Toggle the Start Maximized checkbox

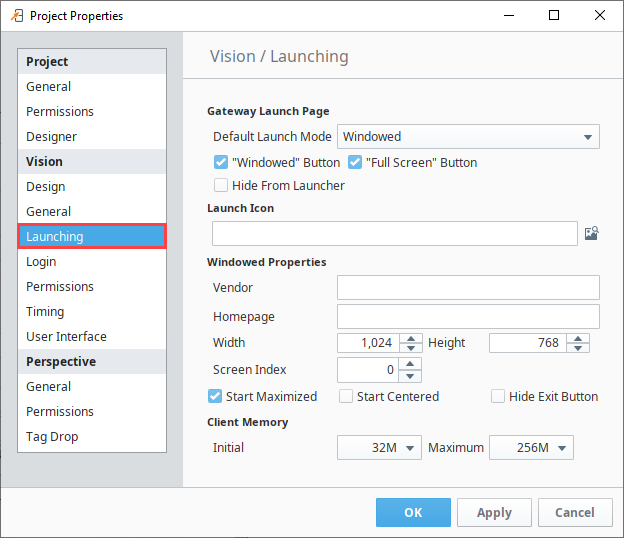[x=215, y=396]
